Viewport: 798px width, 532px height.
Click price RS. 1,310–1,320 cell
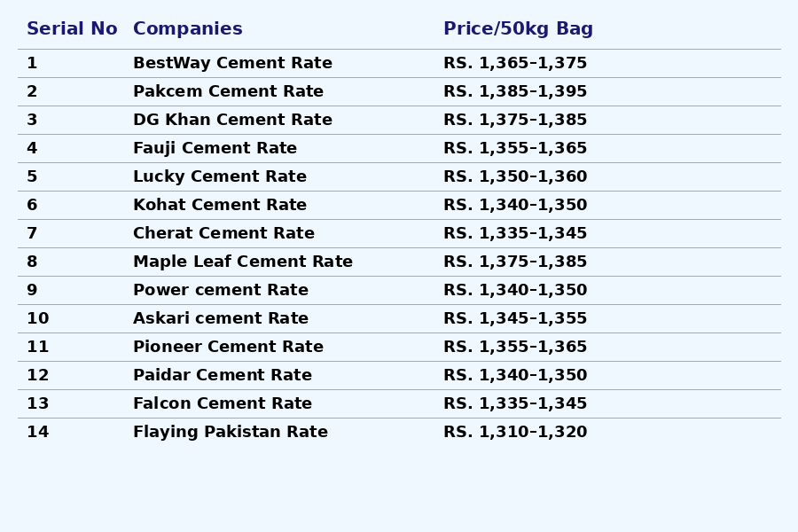coord(515,433)
